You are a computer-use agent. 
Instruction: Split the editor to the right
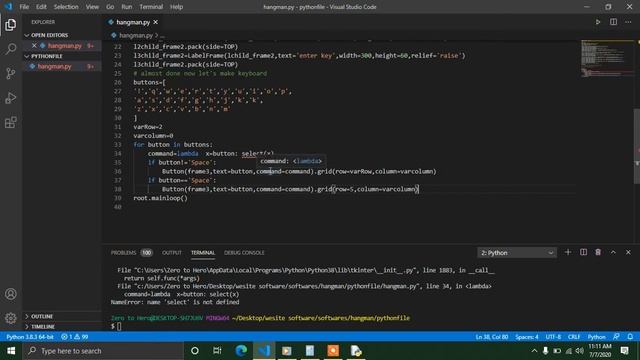[x=613, y=22]
